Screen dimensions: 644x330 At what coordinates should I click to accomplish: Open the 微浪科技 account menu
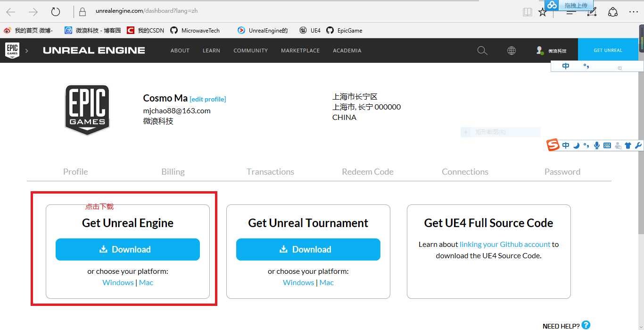coord(551,51)
